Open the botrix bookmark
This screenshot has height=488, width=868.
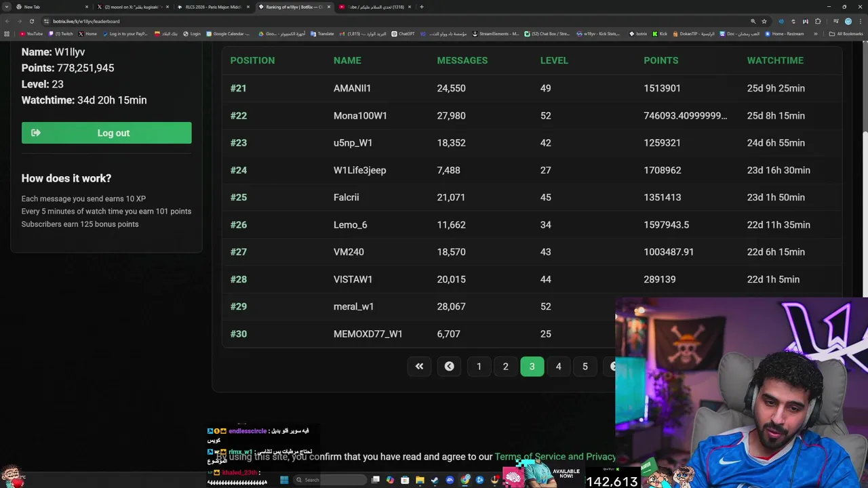pyautogui.click(x=638, y=34)
